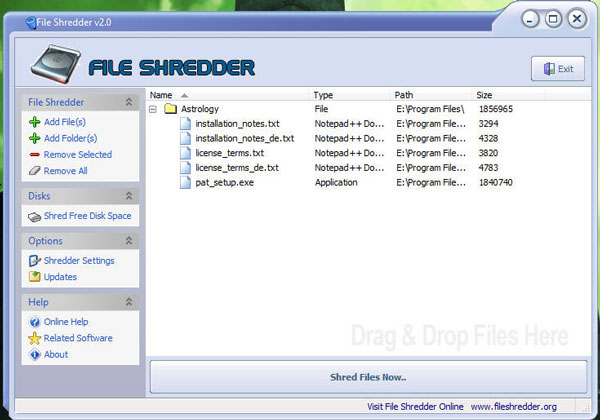
Task: Click the file icon of pat_setup.exe
Action: (186, 182)
